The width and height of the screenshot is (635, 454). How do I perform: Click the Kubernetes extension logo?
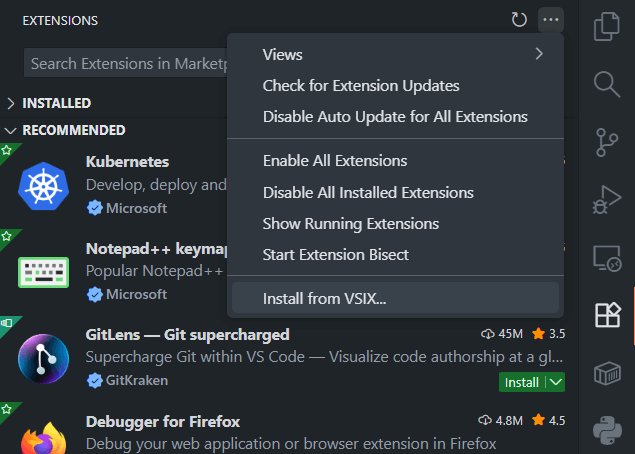coord(43,186)
